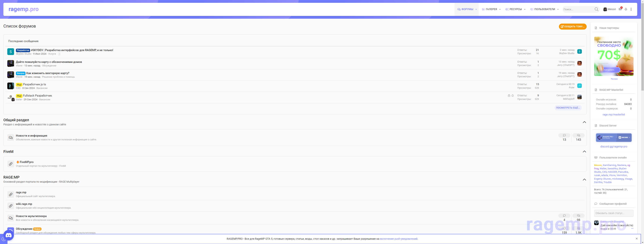Collapse the RAGE:MP category section
The image size is (644, 244).
pos(584,180)
